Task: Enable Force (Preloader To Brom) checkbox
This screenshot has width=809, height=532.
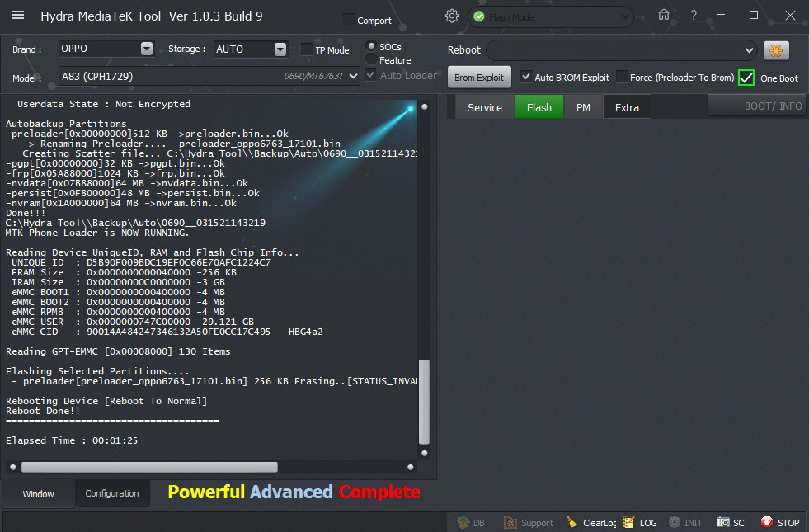Action: [x=623, y=77]
